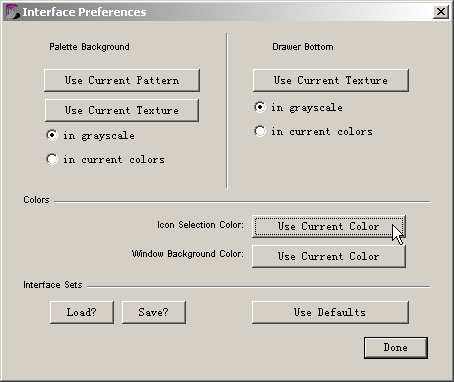Screen dimensions: 454x382
Task: Click the Interface Preferences title bar text
Action: click(84, 12)
